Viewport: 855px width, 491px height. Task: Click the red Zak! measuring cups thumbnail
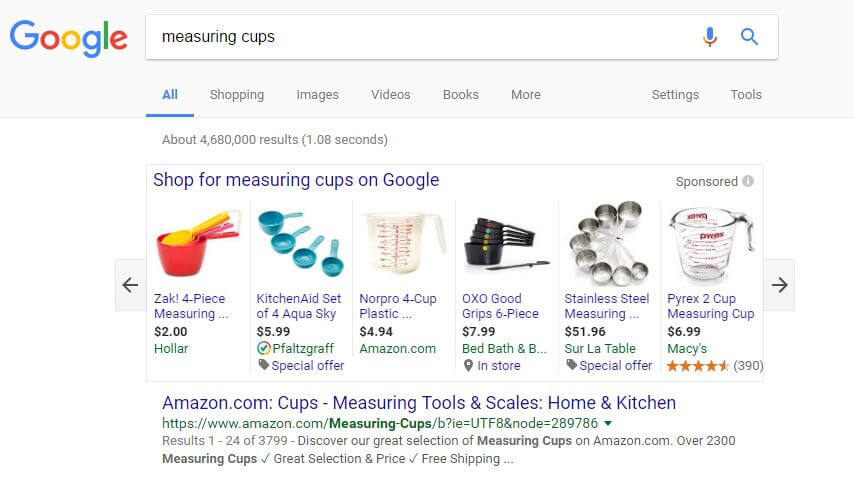[197, 243]
